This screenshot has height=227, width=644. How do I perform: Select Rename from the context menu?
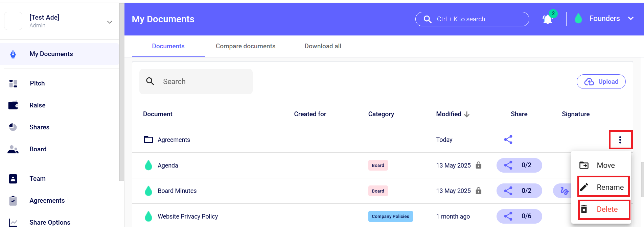tap(603, 187)
